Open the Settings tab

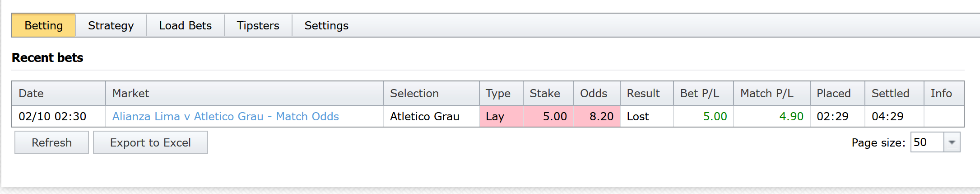pyautogui.click(x=326, y=26)
